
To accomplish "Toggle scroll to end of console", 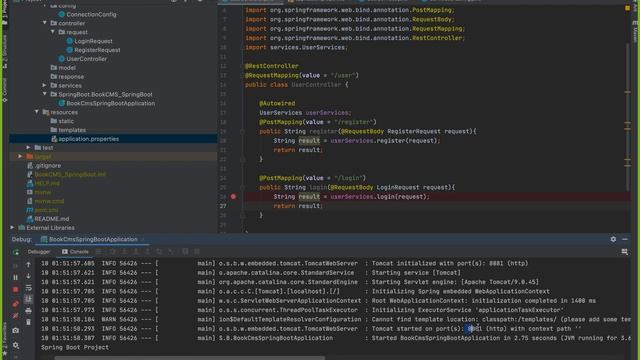I will click(28, 299).
